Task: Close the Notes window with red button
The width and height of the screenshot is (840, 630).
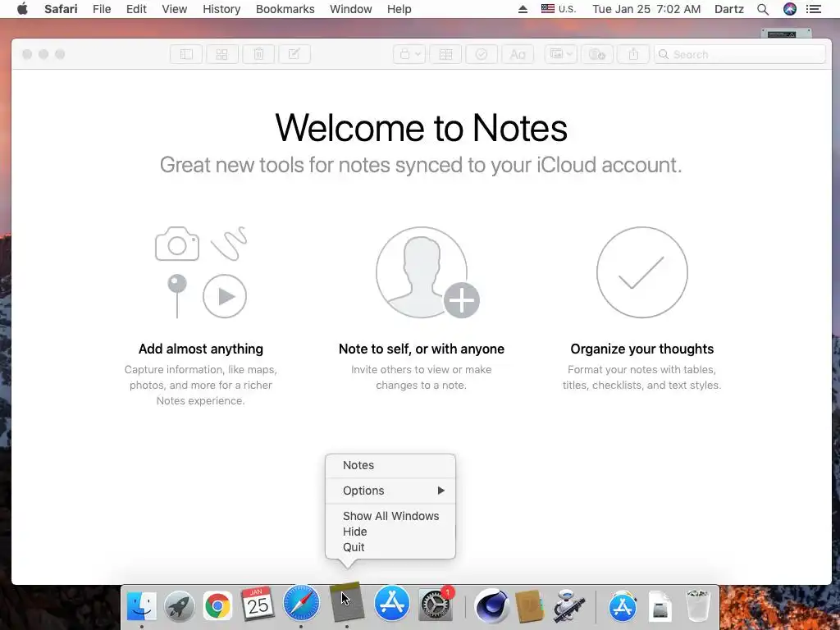Action: [27, 54]
